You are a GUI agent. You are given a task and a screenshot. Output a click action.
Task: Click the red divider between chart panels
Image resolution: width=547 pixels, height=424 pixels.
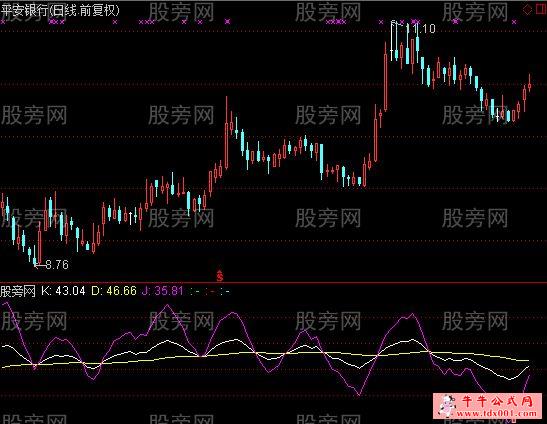click(274, 283)
